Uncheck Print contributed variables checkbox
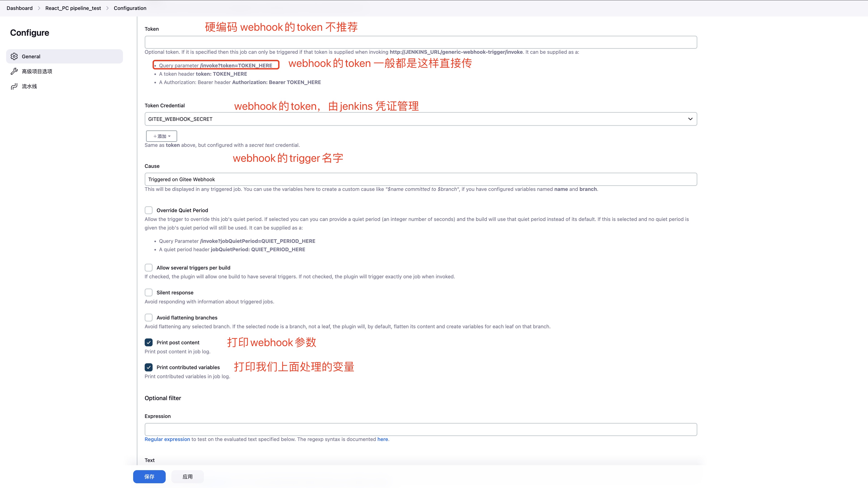 [x=149, y=367]
